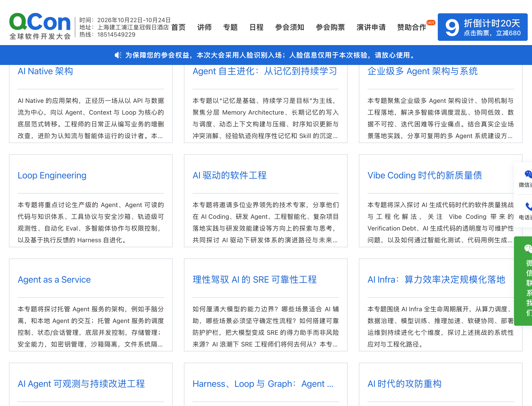The image size is (532, 406).
Task: Open the 演讲申请 menu item
Action: point(371,27)
